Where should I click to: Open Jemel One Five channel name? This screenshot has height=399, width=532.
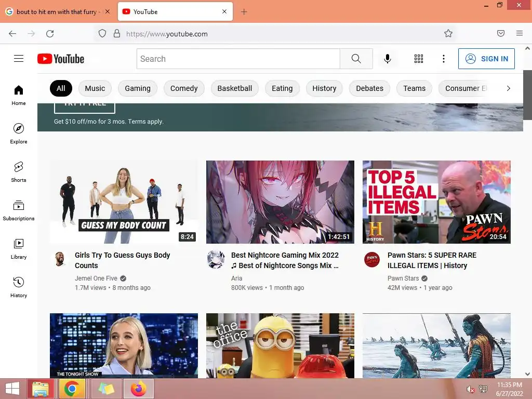pos(96,278)
